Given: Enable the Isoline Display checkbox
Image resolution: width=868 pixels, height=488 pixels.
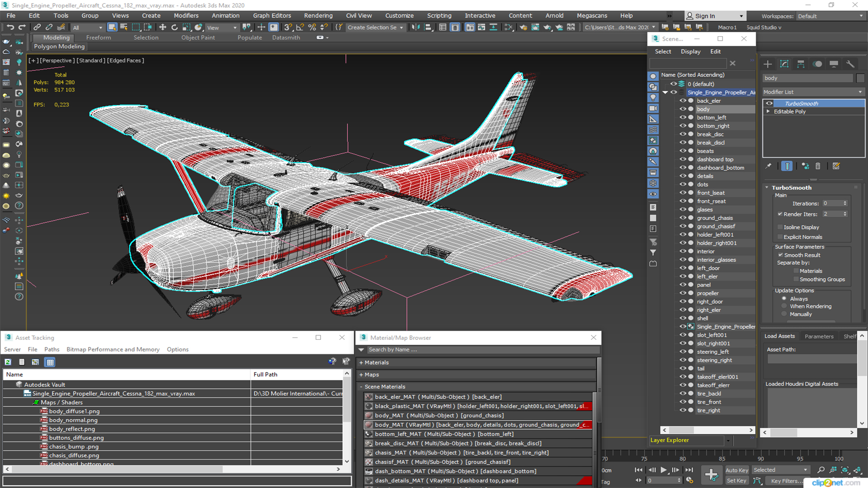Looking at the screenshot, I should [x=780, y=227].
